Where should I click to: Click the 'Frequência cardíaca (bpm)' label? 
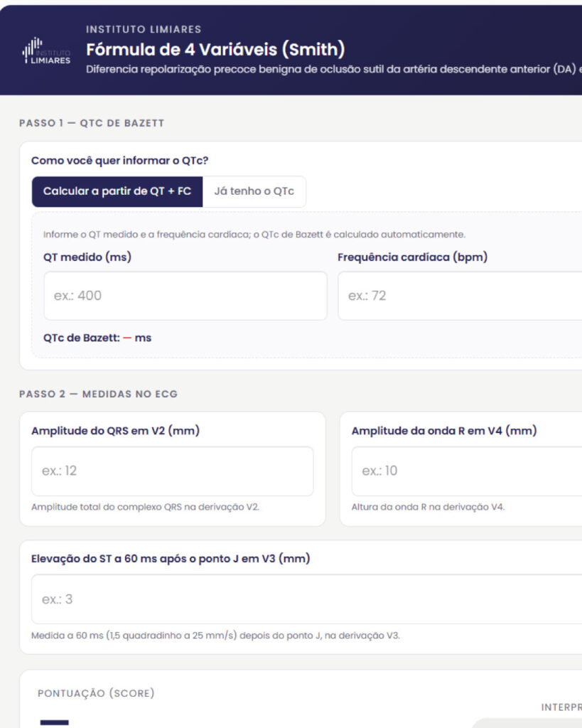point(412,257)
